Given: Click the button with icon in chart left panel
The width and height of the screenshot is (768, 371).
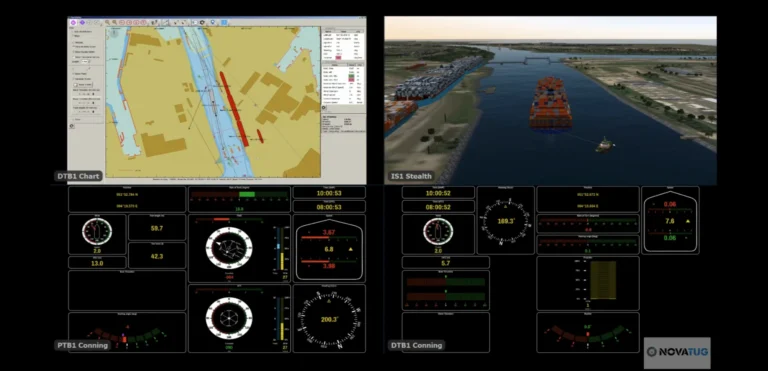Looking at the screenshot, I should [x=83, y=84].
